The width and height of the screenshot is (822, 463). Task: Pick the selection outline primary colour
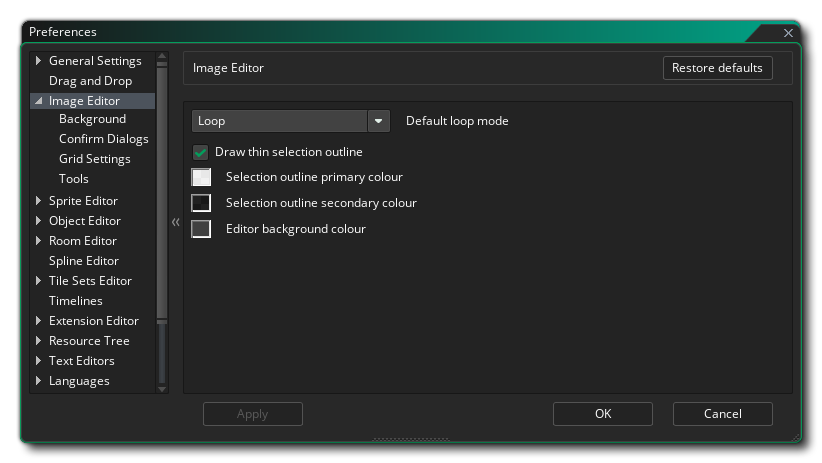[202, 178]
